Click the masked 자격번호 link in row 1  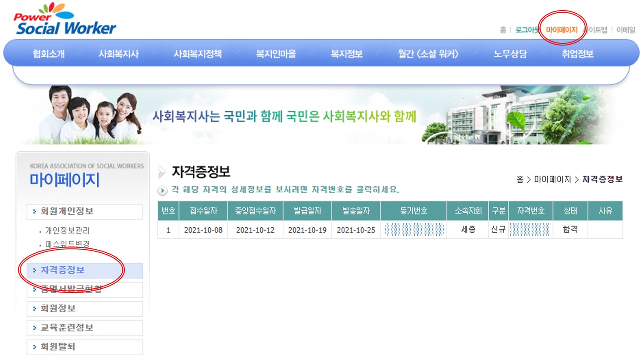(x=530, y=230)
